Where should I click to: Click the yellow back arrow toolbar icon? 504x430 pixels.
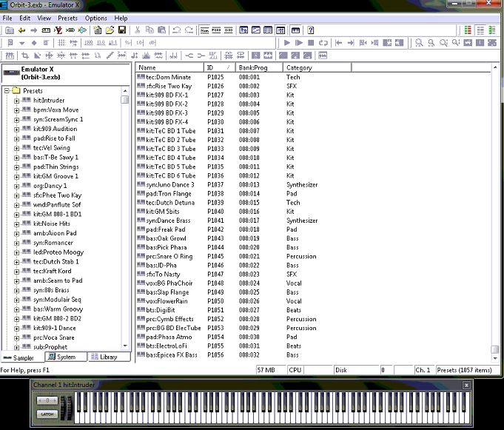21,30
